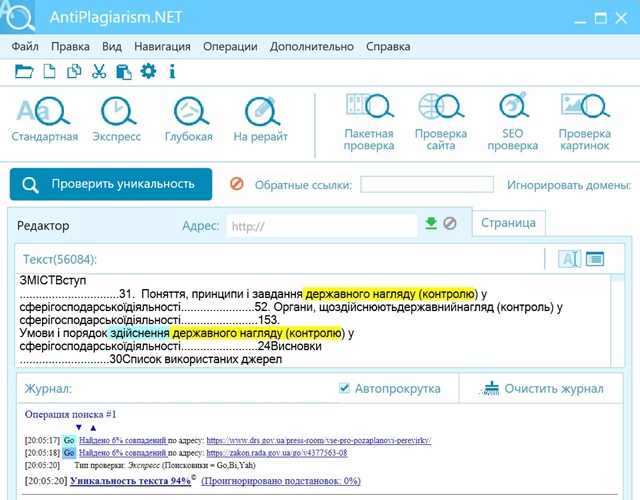Image resolution: width=640 pixels, height=500 pixels.
Task: Open settings with the gear icon
Action: (148, 71)
